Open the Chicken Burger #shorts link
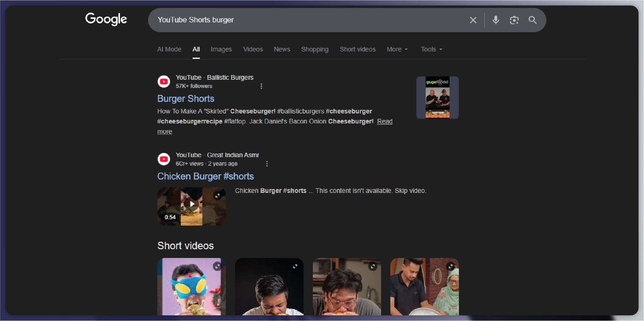 click(x=205, y=176)
